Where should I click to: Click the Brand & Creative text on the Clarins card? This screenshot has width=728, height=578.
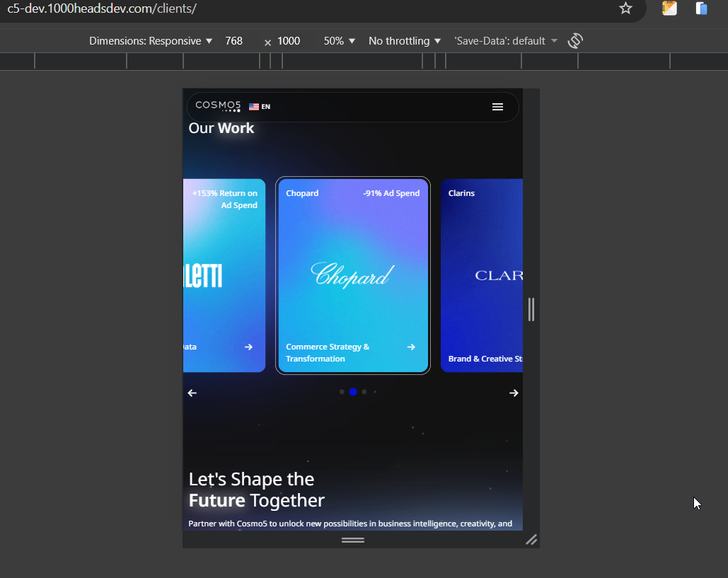[485, 359]
